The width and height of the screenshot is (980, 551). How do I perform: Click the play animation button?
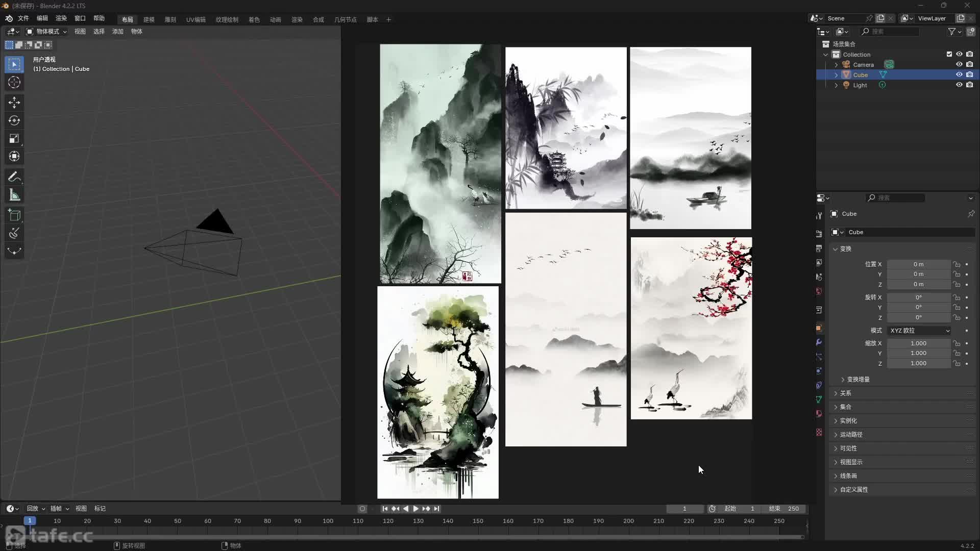416,509
